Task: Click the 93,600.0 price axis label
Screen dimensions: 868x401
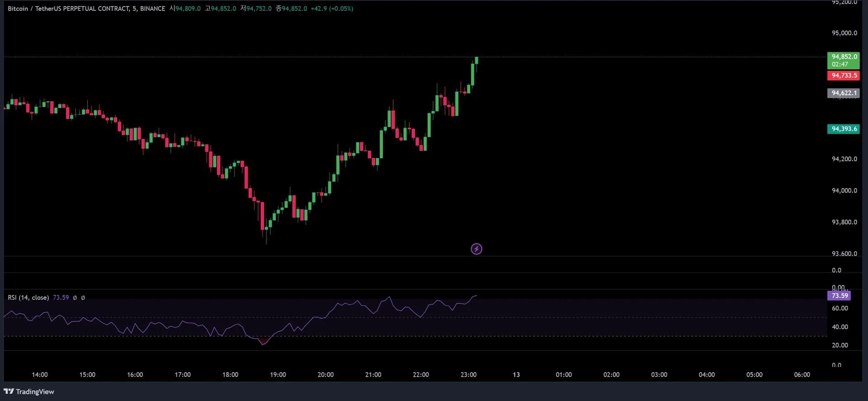Action: pos(844,254)
